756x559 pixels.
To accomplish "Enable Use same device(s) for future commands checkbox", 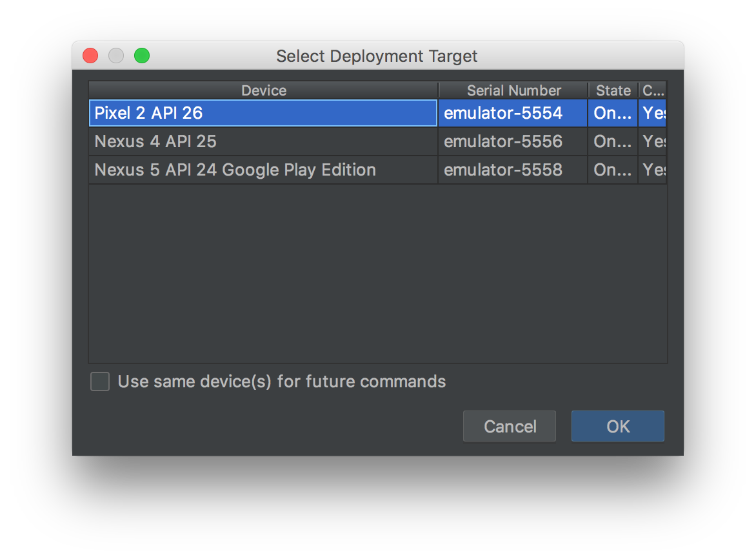I will point(100,381).
